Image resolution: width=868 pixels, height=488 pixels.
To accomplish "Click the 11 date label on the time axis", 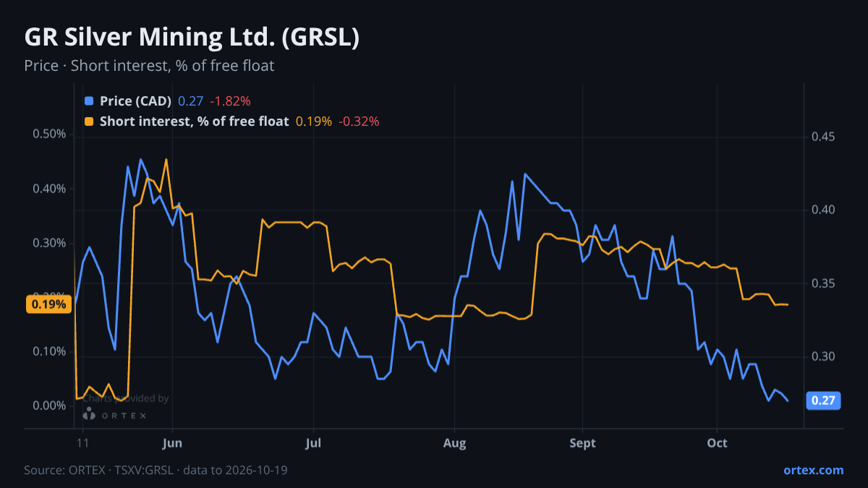I will click(82, 442).
